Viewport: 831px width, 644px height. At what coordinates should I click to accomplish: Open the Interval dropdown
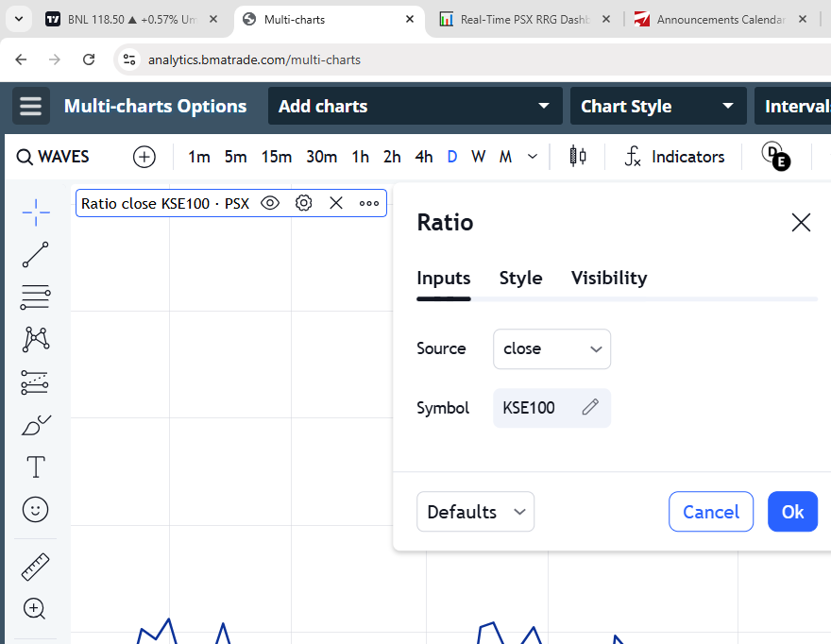tap(793, 106)
